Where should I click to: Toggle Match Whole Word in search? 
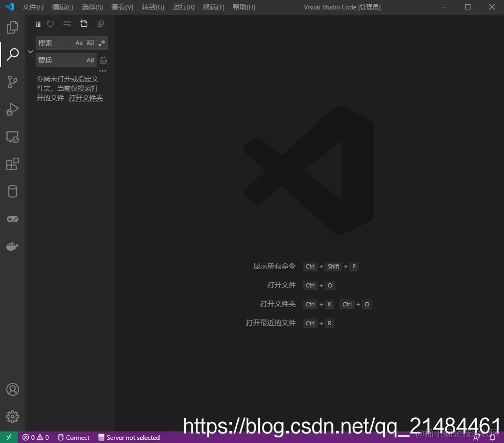pos(90,43)
